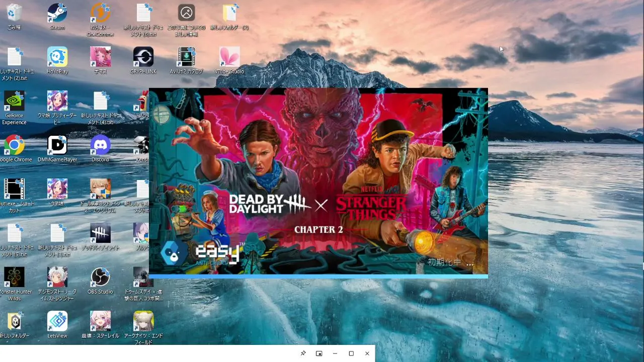644x362 pixels.
Task: Open ドールズフロントライン2 エクシリウム shortcut
Action: [x=100, y=196]
